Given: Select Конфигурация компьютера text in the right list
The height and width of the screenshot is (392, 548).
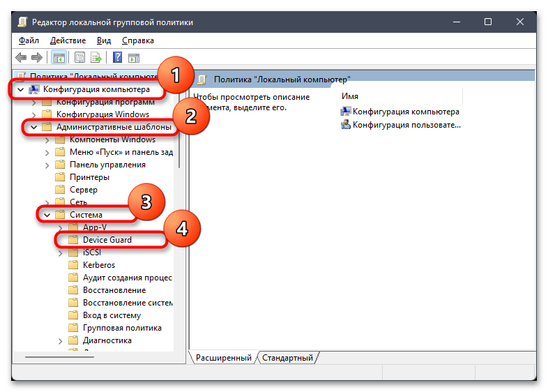Looking at the screenshot, I should (x=406, y=112).
